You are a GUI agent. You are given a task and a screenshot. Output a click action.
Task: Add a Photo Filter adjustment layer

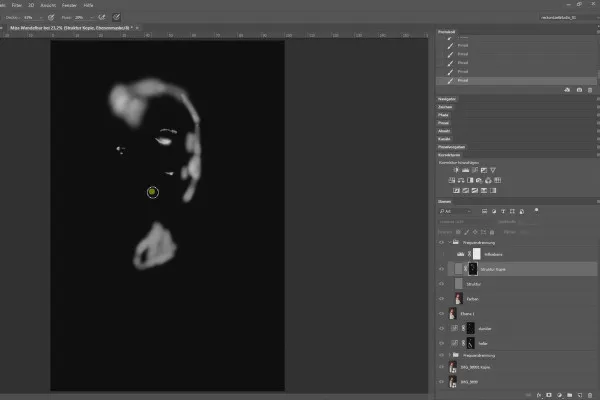[479, 180]
